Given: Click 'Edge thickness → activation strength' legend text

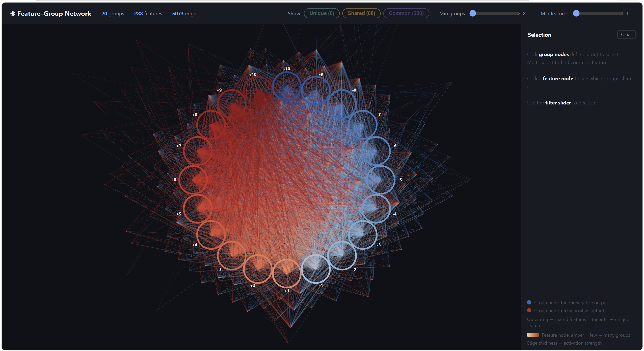Looking at the screenshot, I should coord(564,343).
